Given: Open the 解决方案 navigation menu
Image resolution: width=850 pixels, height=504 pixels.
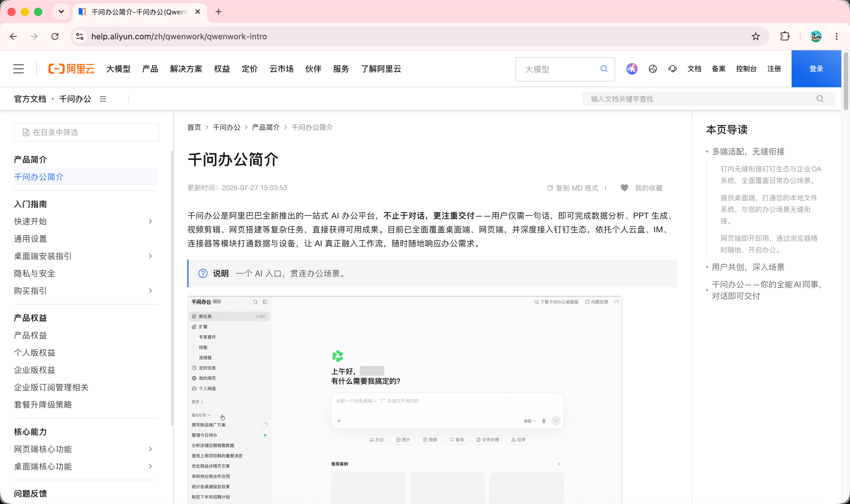Looking at the screenshot, I should click(x=186, y=69).
